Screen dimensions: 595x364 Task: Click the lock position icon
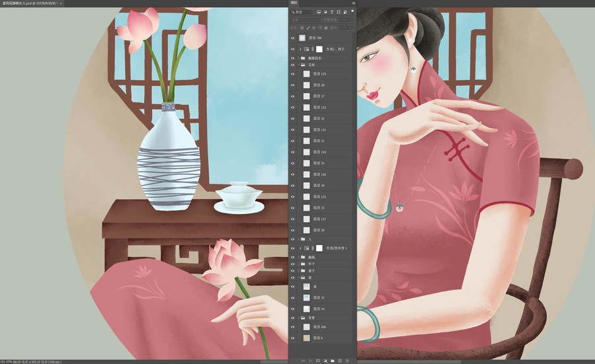click(314, 28)
